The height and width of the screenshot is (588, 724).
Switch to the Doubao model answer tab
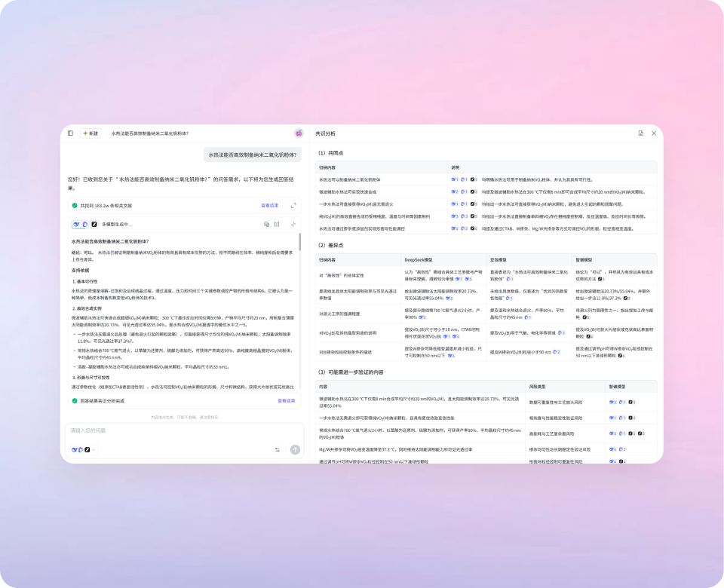tap(85, 225)
